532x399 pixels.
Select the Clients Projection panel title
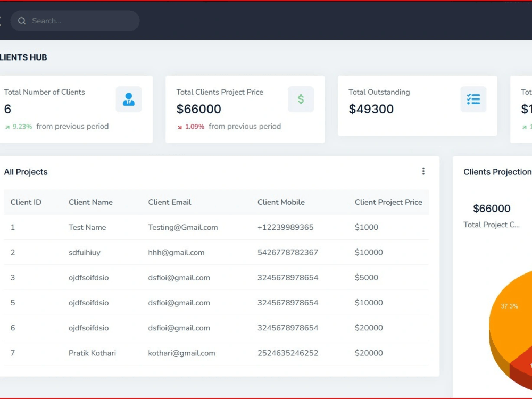(x=497, y=172)
